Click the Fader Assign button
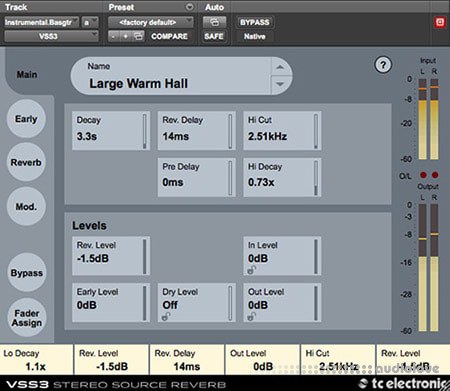Image resolution: width=450 pixels, height=391 pixels. tap(27, 318)
